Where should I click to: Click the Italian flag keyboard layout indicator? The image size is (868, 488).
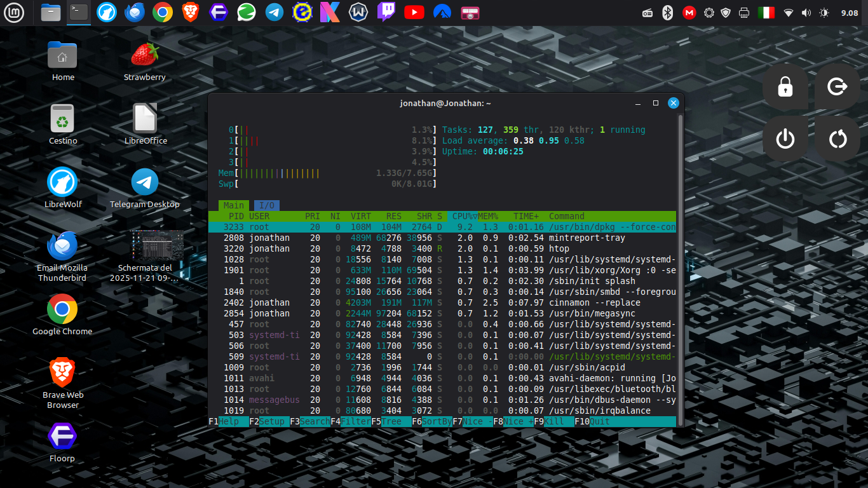click(766, 13)
